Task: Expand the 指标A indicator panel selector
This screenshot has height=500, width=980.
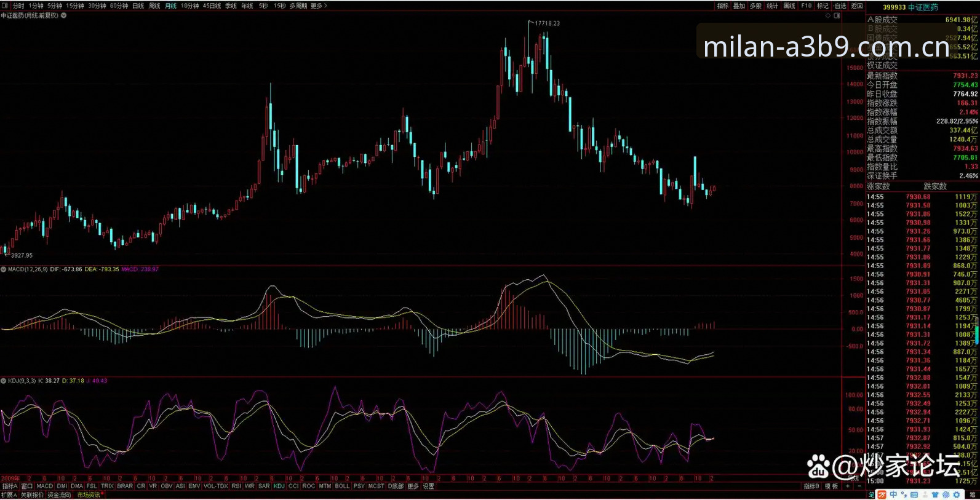Action: [10, 486]
